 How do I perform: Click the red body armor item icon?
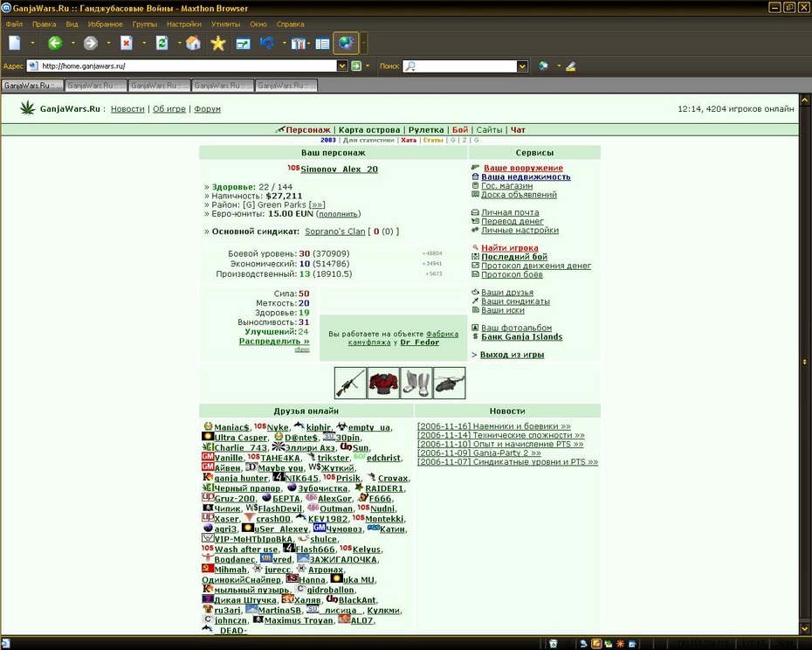tap(383, 383)
